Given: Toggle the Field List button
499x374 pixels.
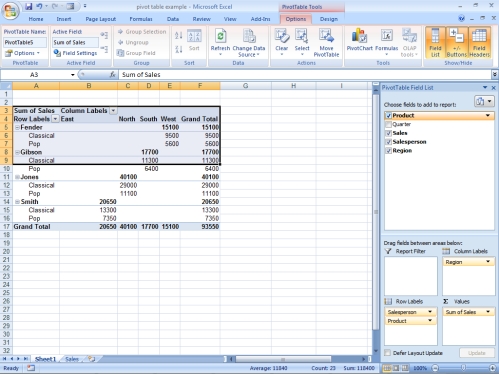Looking at the screenshot, I should coord(435,43).
